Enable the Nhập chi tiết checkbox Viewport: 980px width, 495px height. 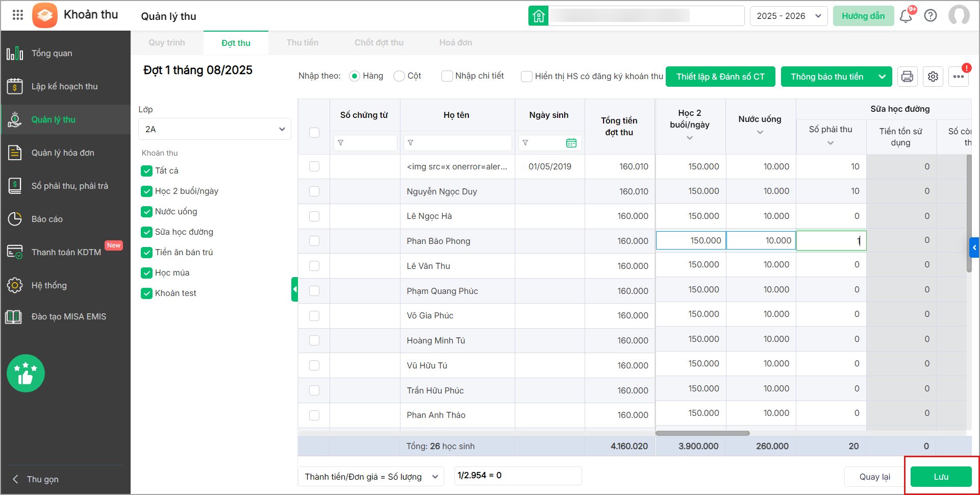pos(447,76)
